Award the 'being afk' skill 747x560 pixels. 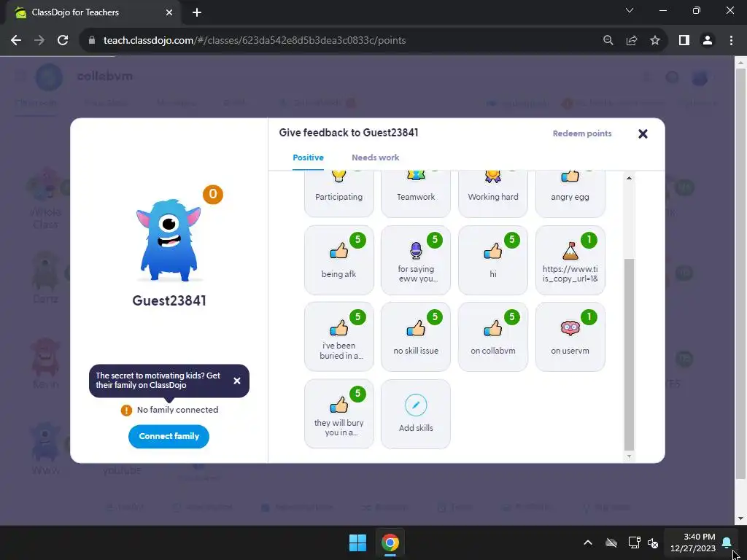coord(338,260)
